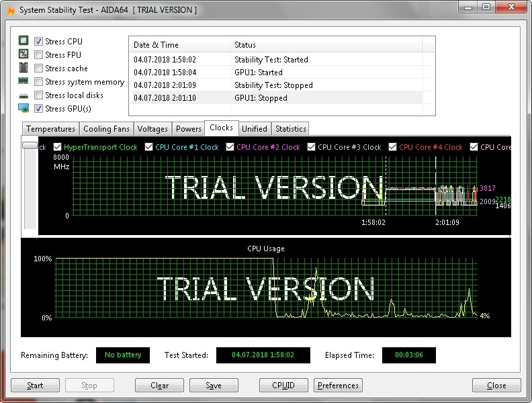
Task: Select the 'GPU1: Stopped' log row
Action: click(x=276, y=97)
